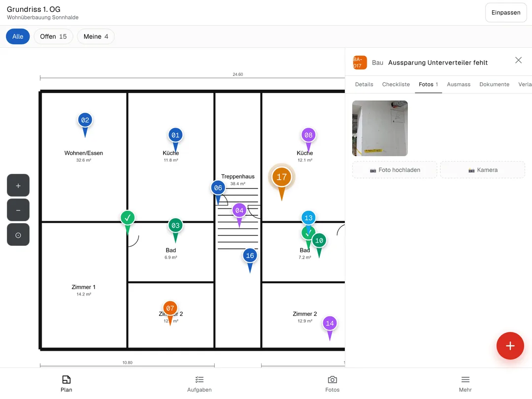Click Foto hochladen
The height and width of the screenshot is (399, 532).
tap(395, 170)
